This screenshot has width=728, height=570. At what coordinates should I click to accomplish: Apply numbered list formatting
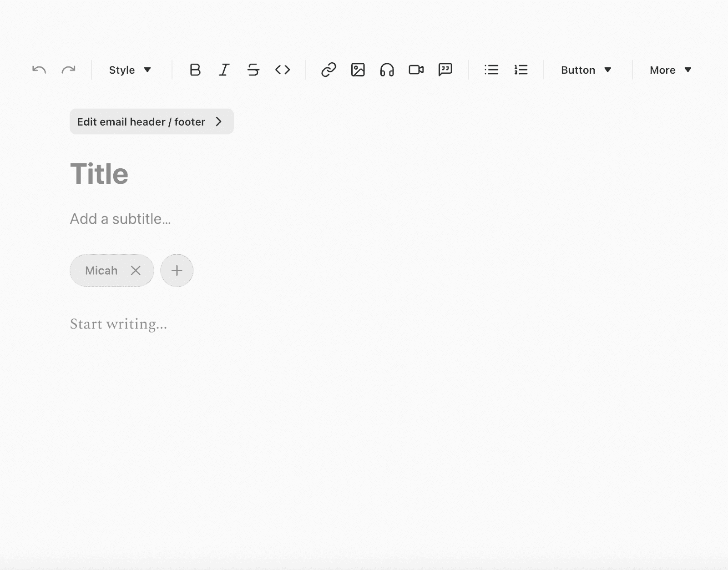coord(521,70)
